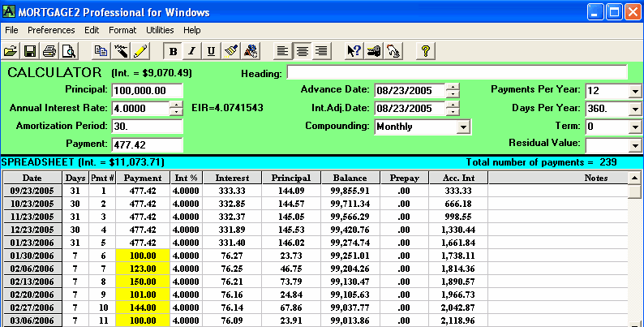
Task: Click the context help arrow-question icon
Action: click(354, 50)
